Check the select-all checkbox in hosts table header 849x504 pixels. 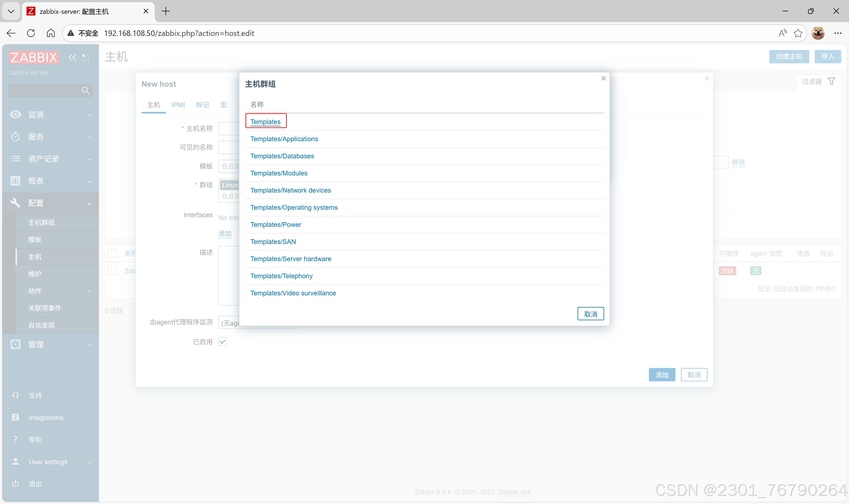[112, 253]
